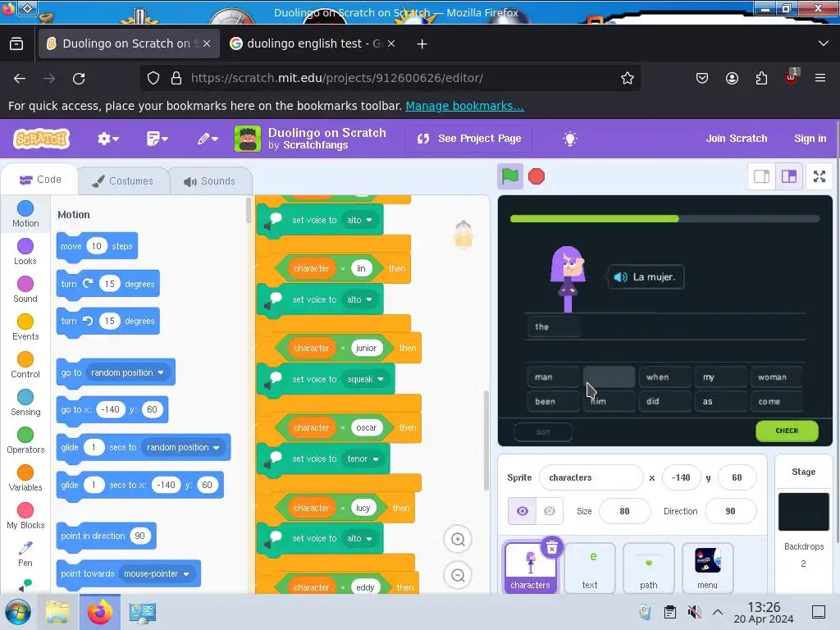Screen dimensions: 840x630
Task: Remove the placed word 'the'
Action: point(553,326)
